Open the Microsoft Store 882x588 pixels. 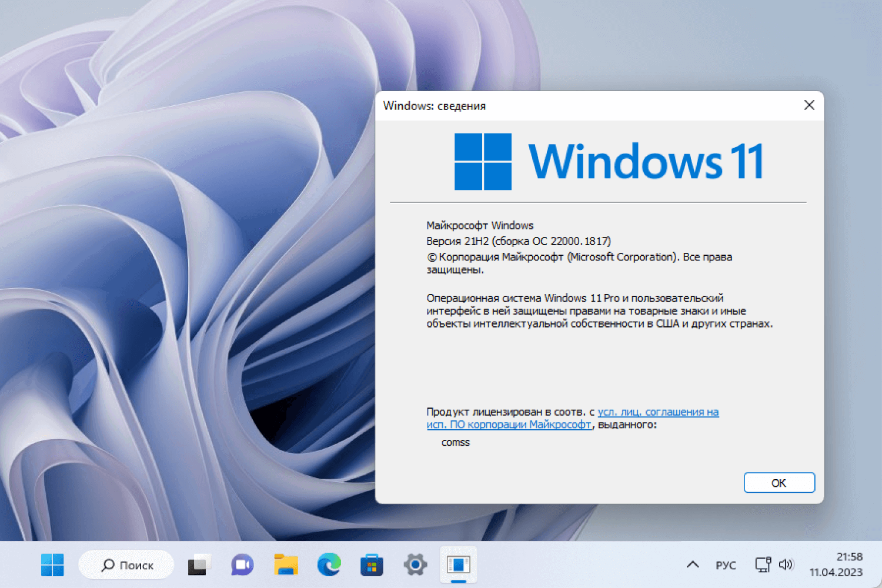(x=372, y=564)
